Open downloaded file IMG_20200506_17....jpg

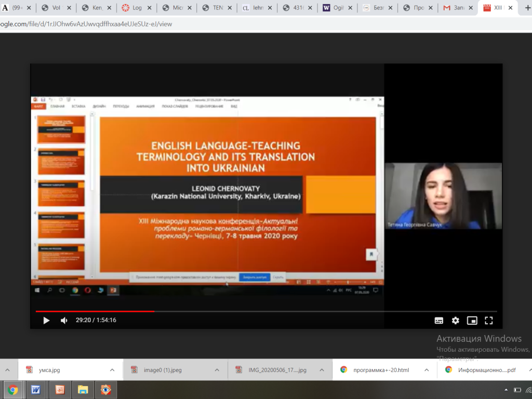pos(277,370)
